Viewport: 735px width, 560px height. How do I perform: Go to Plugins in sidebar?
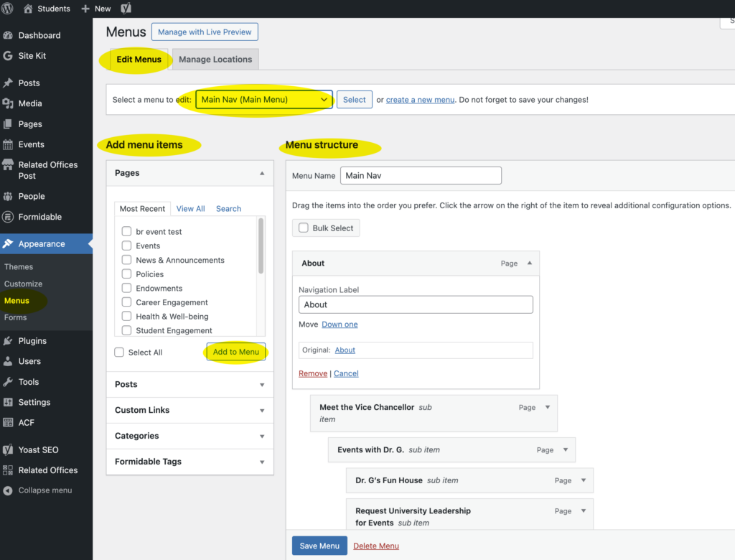point(32,341)
